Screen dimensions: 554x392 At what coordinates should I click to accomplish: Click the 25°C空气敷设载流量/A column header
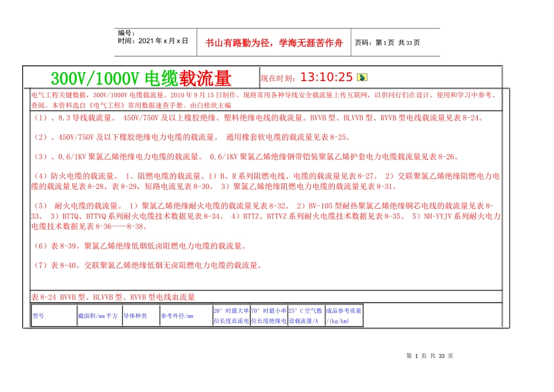click(x=306, y=316)
